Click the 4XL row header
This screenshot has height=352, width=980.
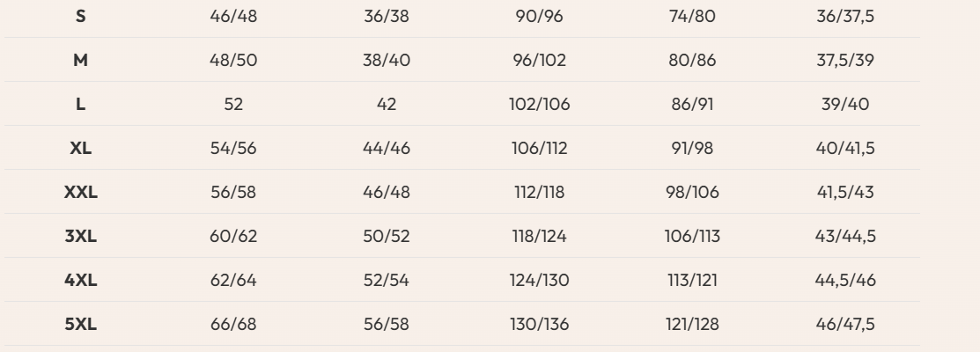(81, 281)
